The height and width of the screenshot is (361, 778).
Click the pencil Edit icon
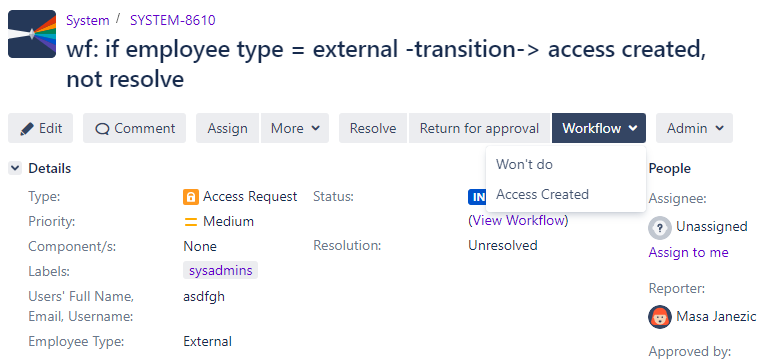click(27, 129)
